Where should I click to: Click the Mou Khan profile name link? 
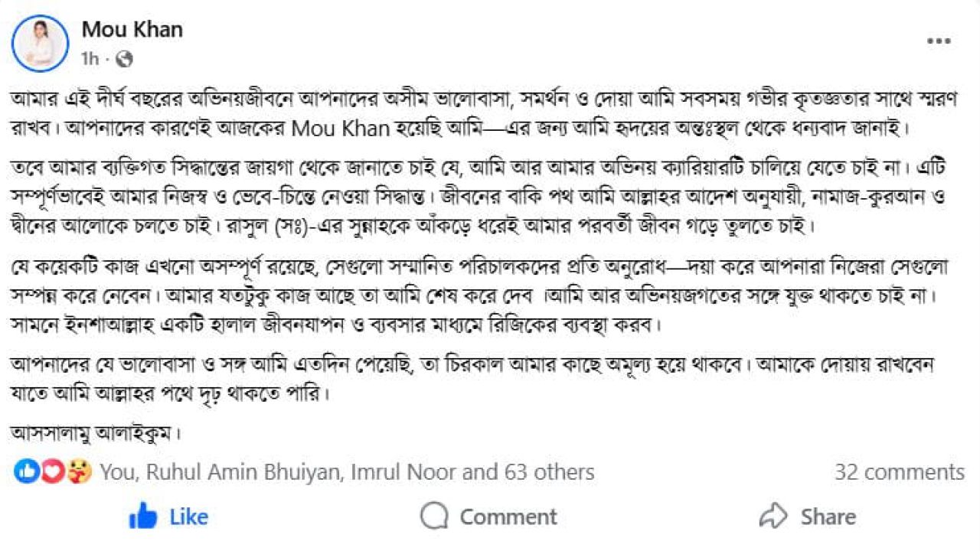pyautogui.click(x=132, y=29)
